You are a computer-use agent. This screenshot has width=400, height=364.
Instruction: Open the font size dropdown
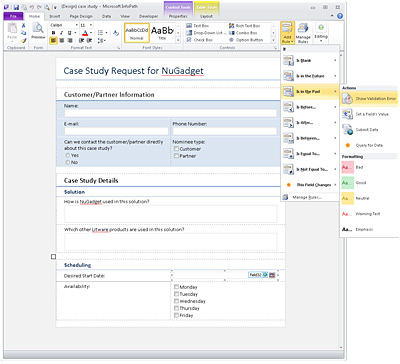[x=91, y=25]
